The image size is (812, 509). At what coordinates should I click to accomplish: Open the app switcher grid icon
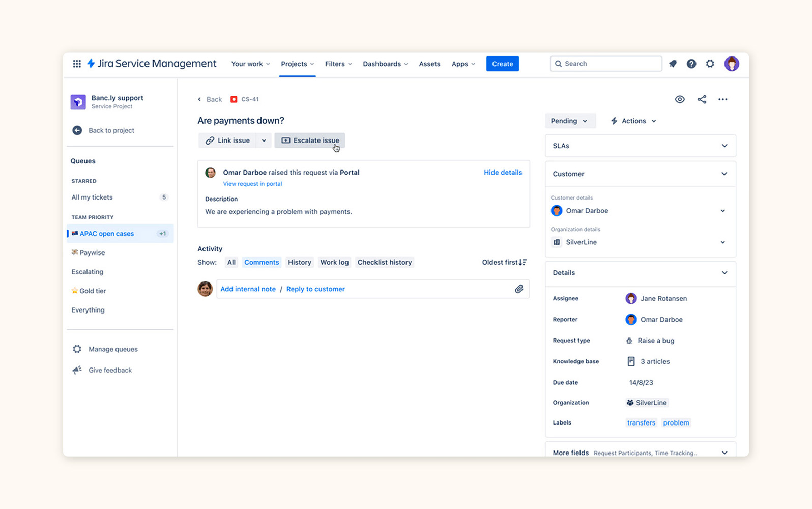point(77,64)
